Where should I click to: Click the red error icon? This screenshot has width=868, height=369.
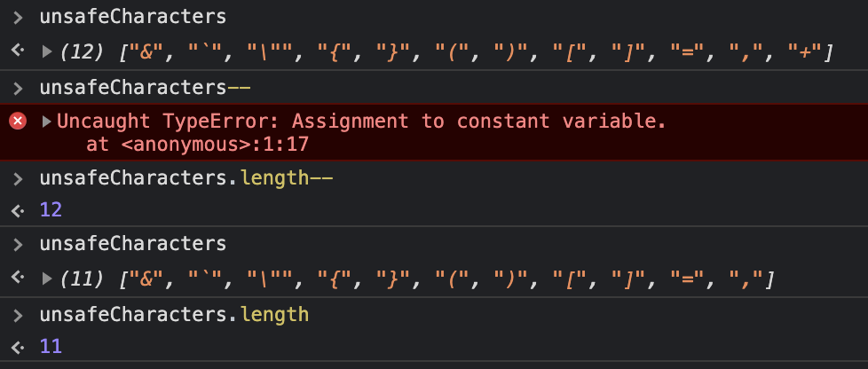pos(18,122)
